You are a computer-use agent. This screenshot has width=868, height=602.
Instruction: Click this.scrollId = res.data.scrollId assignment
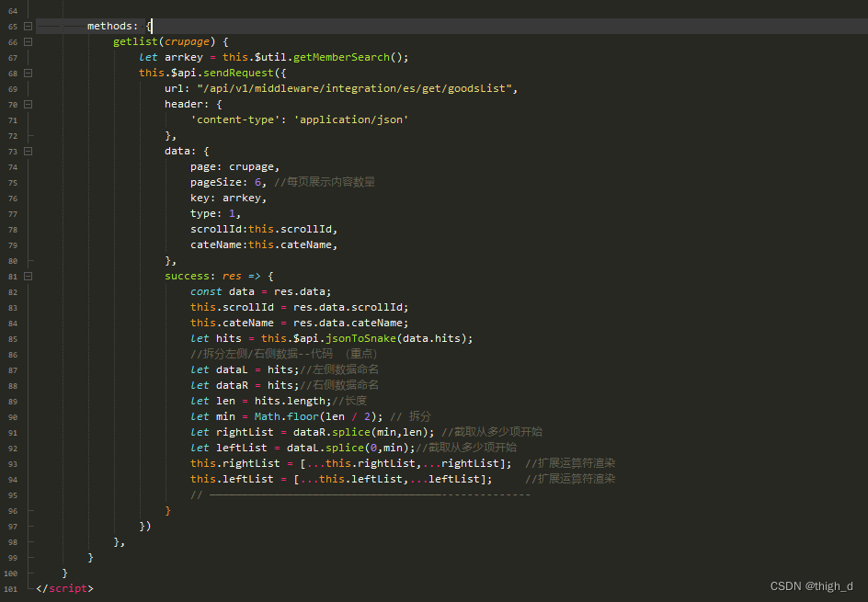[300, 307]
